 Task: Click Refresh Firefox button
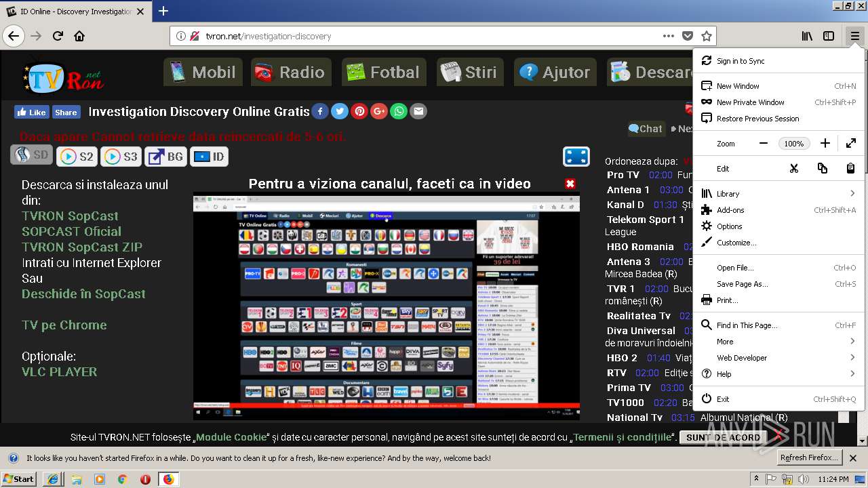(x=810, y=457)
